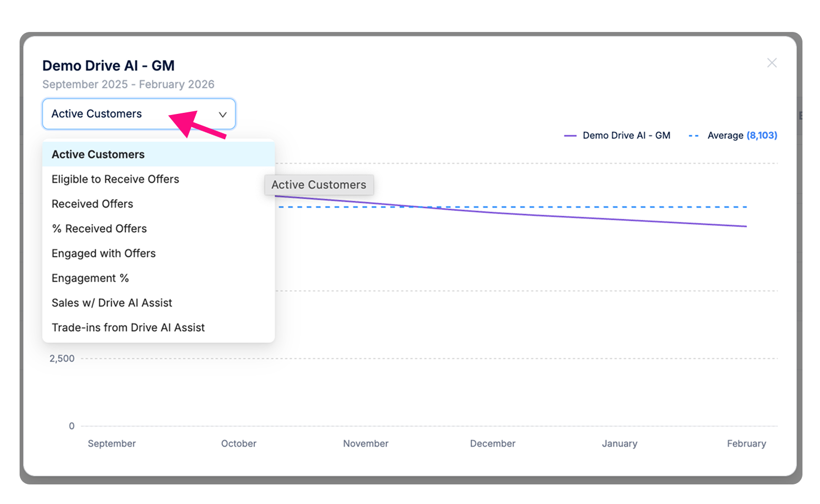This screenshot has height=504, width=820.
Task: Click the November label on the x-axis
Action: point(366,444)
